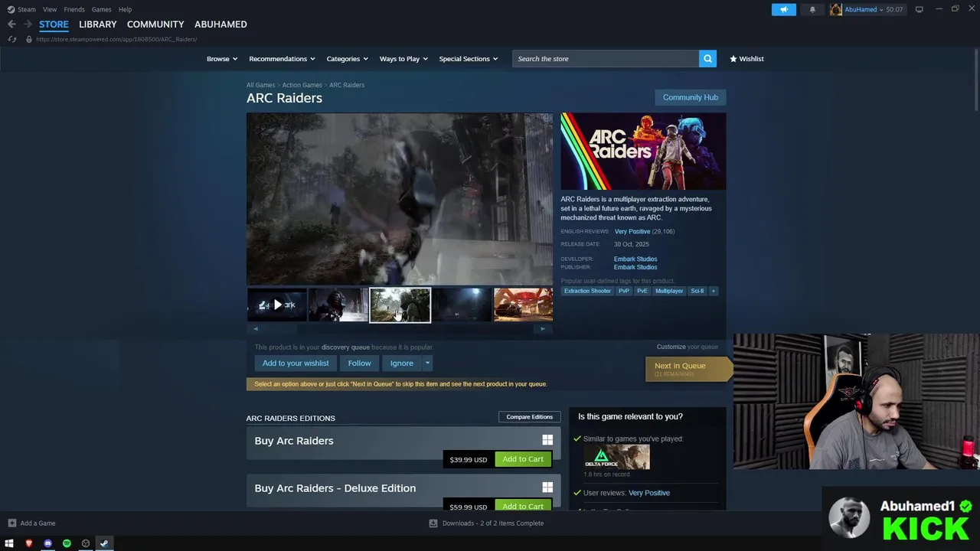The width and height of the screenshot is (980, 551).
Task: Click Next in Queue
Action: 688,369
